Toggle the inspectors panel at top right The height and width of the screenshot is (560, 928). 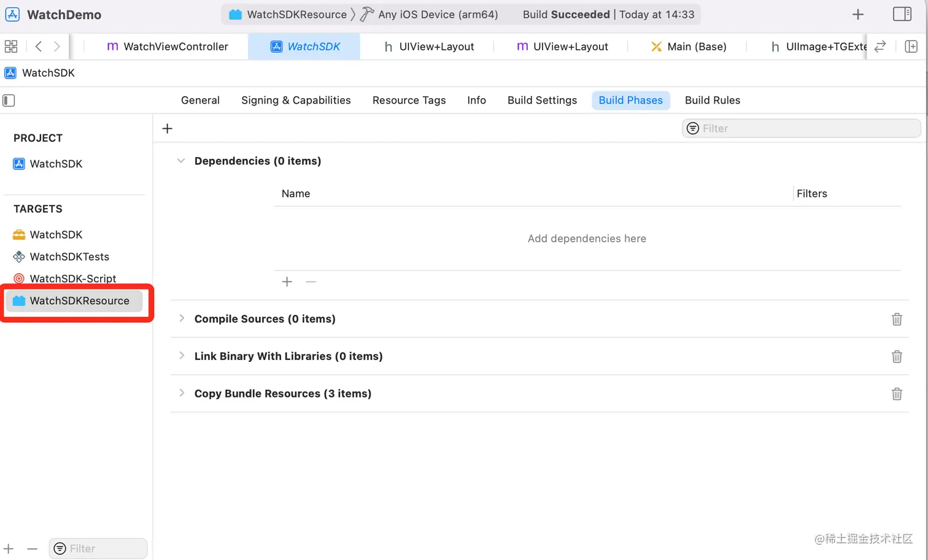pyautogui.click(x=902, y=14)
